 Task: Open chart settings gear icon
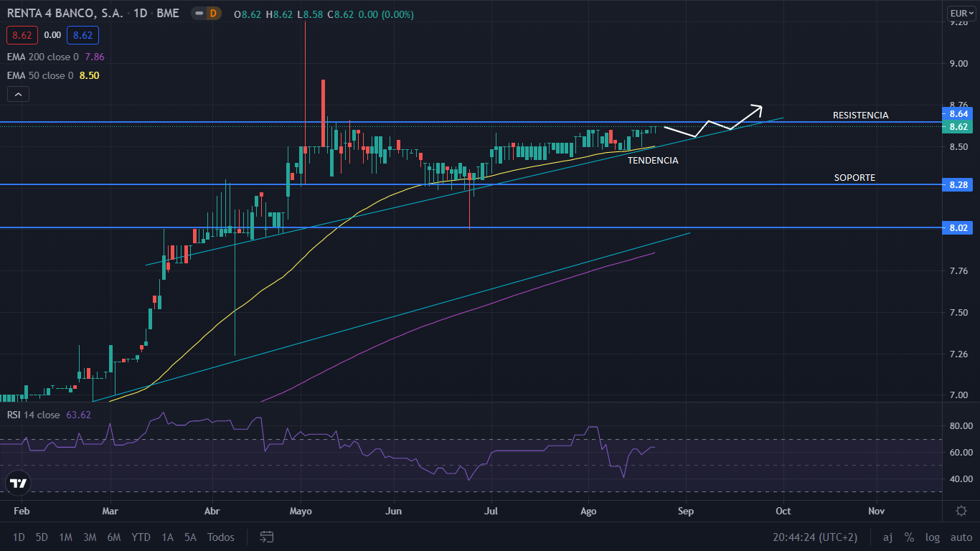(961, 511)
